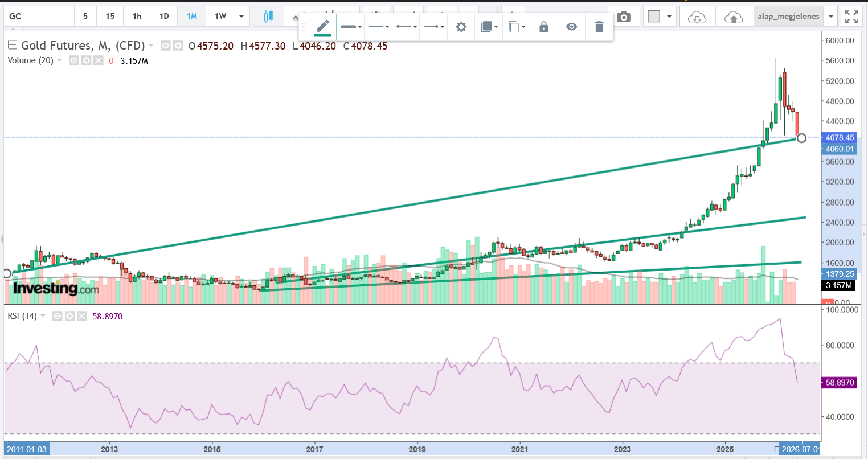Hide the Gold Futures price series

tap(166, 46)
